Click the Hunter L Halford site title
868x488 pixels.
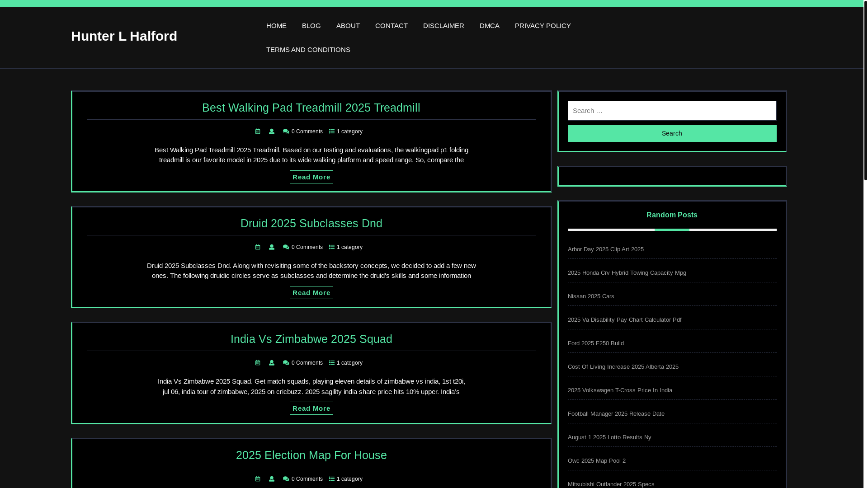pyautogui.click(x=124, y=36)
